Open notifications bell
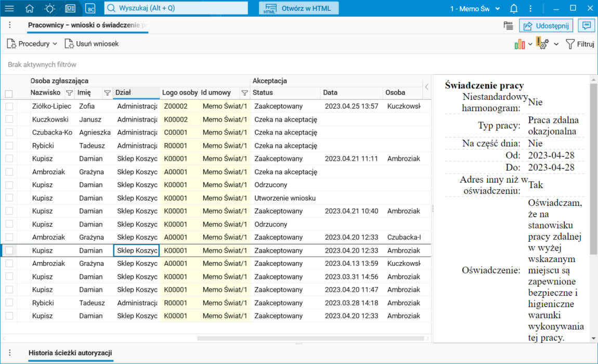This screenshot has width=598, height=364. pyautogui.click(x=514, y=8)
